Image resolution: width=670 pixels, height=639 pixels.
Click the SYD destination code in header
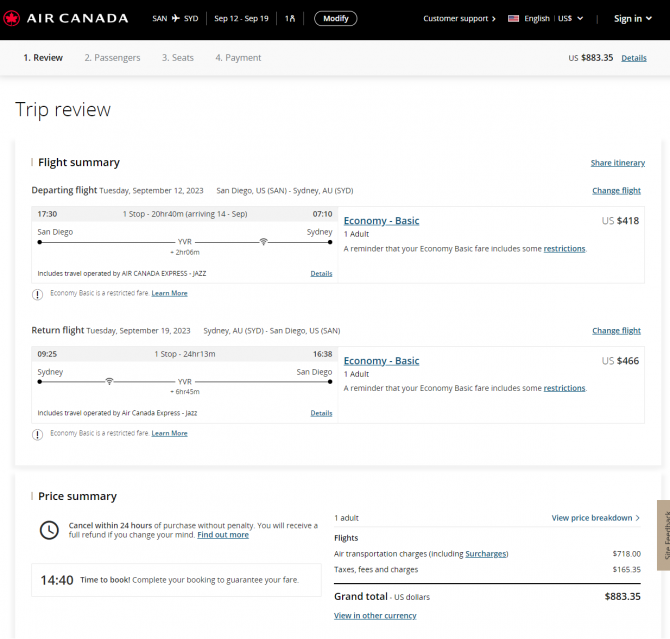pyautogui.click(x=191, y=18)
